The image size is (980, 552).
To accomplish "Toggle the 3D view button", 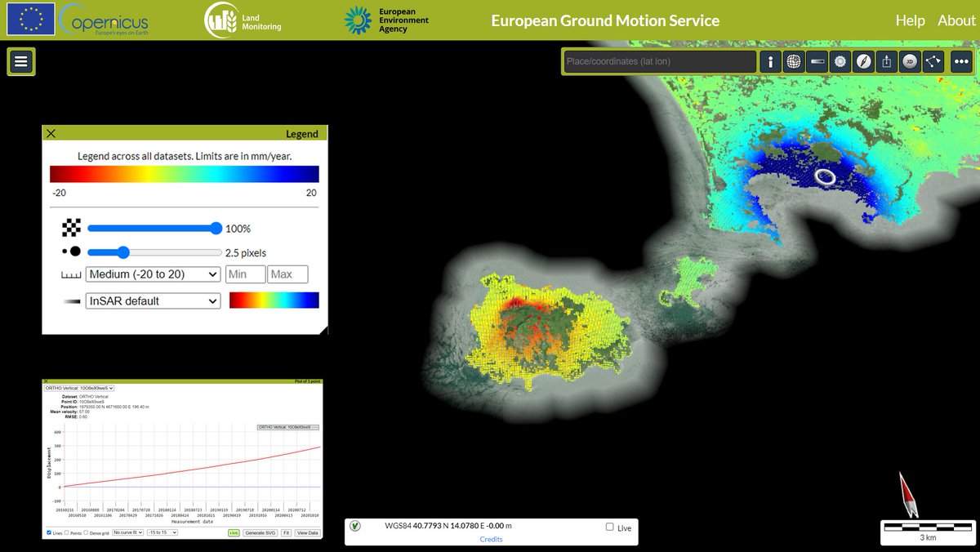I will (x=910, y=61).
